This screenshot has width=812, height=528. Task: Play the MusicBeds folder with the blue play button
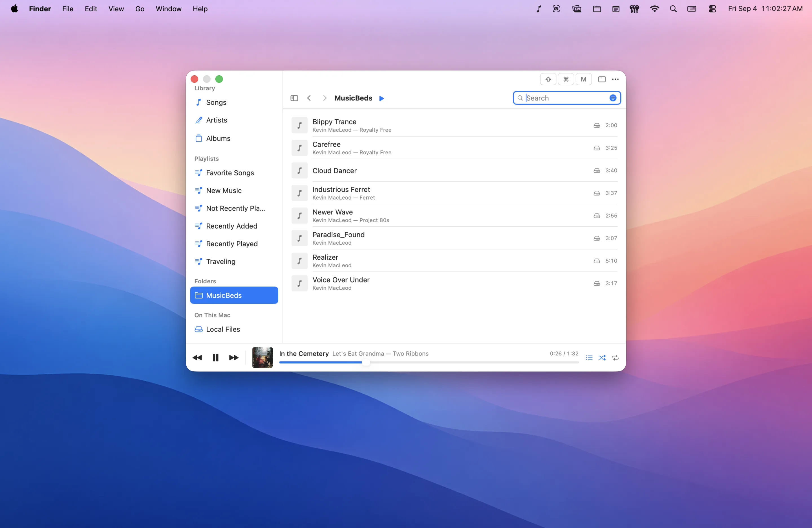tap(381, 98)
